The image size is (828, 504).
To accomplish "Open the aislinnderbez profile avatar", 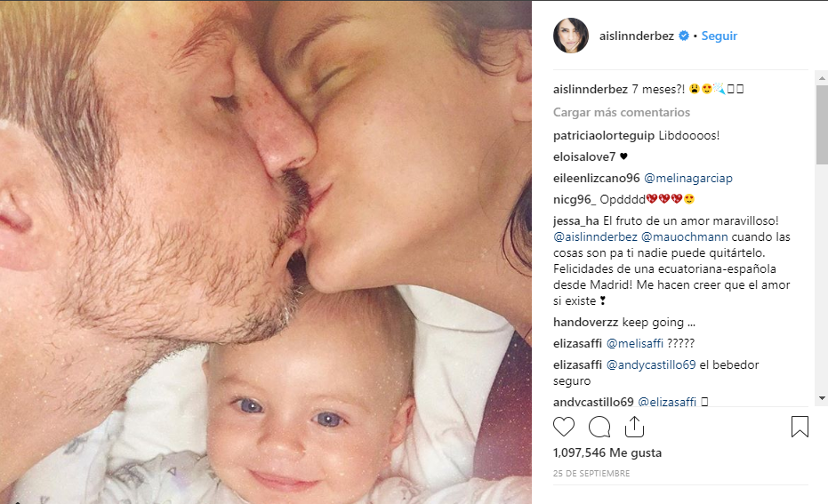I will coord(571,36).
